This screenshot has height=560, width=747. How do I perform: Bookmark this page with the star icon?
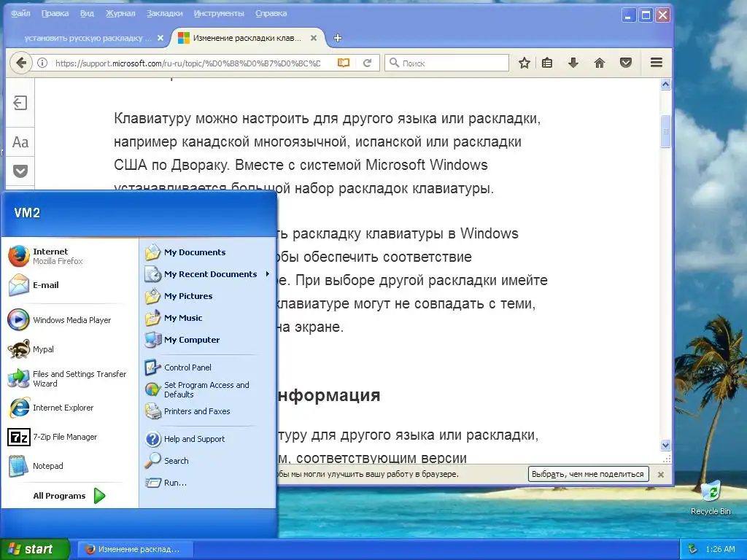pyautogui.click(x=524, y=63)
